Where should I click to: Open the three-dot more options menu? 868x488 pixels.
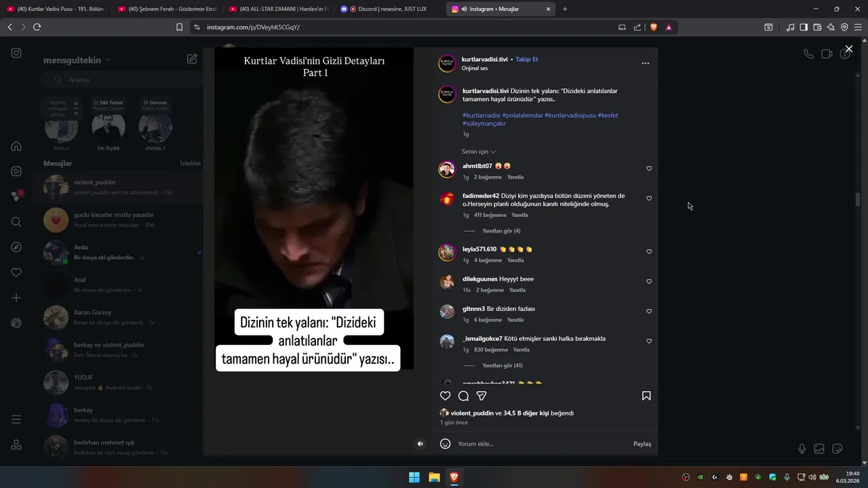pyautogui.click(x=646, y=63)
